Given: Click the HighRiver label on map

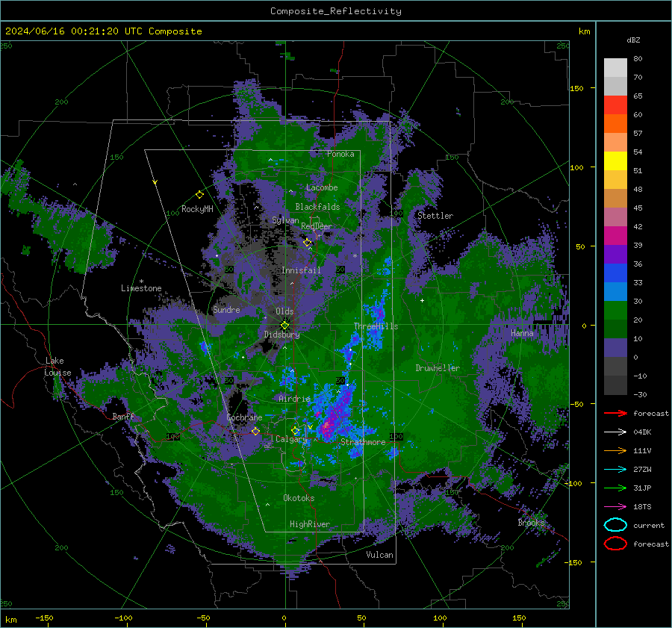Looking at the screenshot, I should [310, 524].
